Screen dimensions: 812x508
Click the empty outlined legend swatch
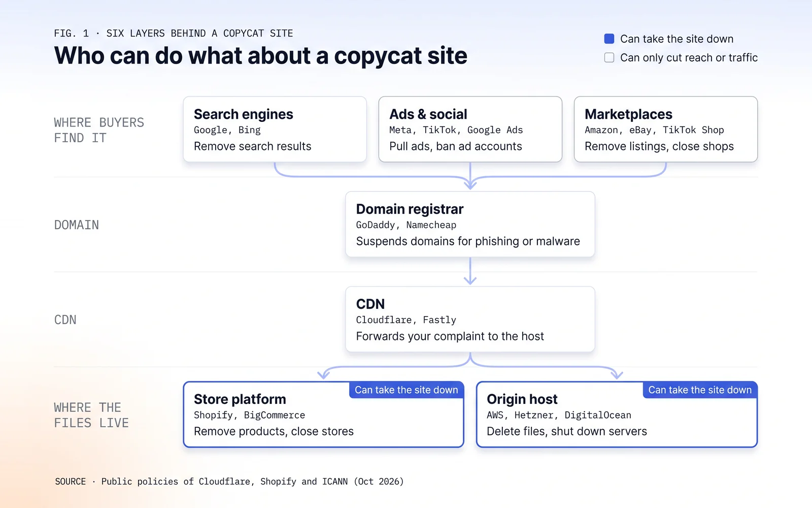pyautogui.click(x=609, y=57)
